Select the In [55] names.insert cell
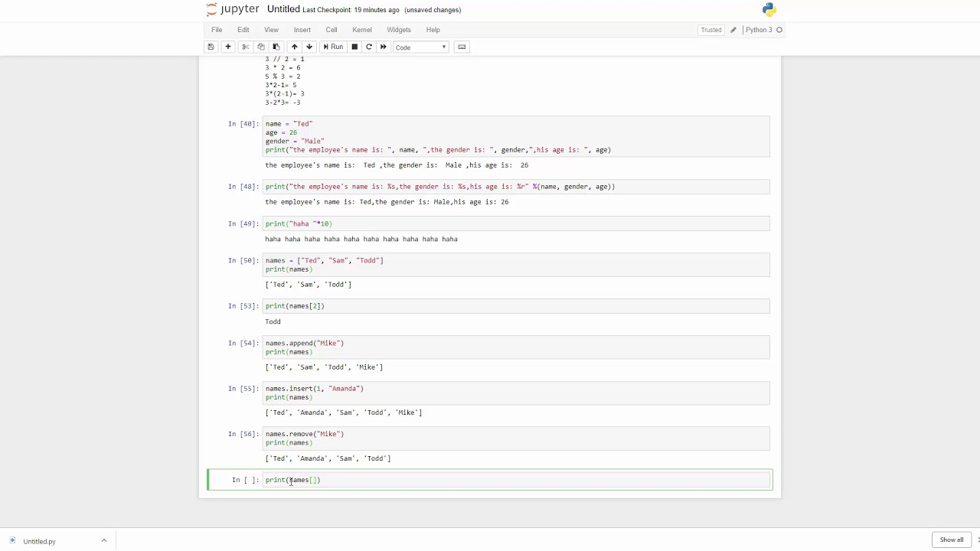This screenshot has width=980, height=551. [516, 393]
